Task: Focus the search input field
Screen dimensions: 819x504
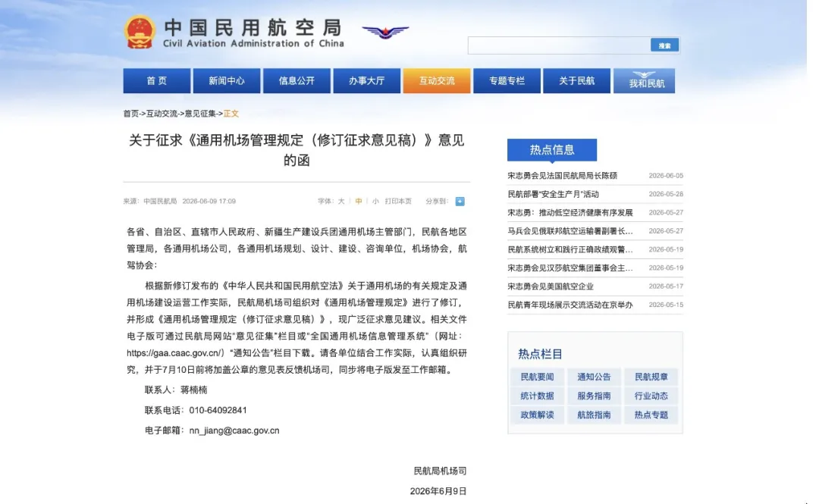Action: (x=559, y=45)
